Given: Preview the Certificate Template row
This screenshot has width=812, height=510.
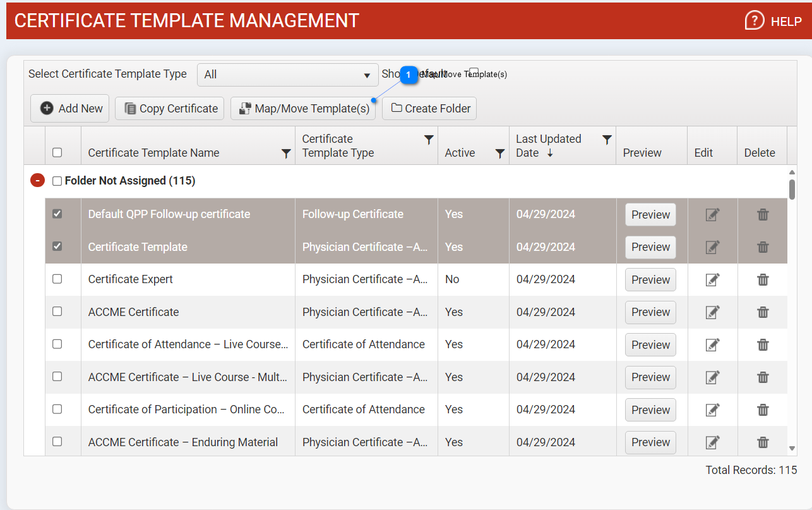Looking at the screenshot, I should [x=650, y=247].
